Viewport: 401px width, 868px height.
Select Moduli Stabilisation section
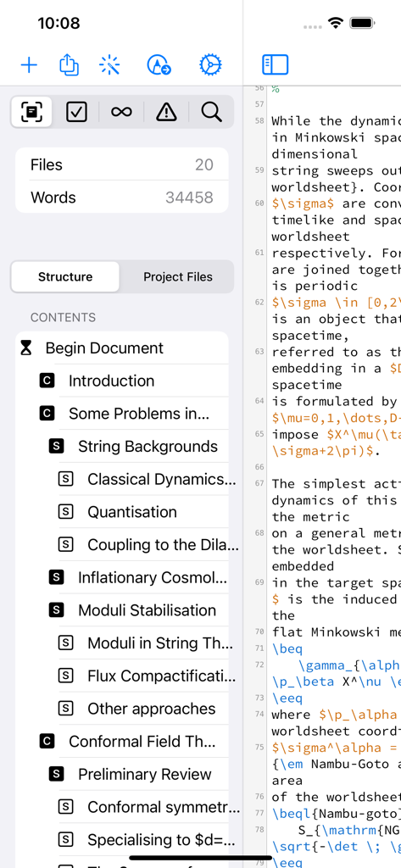pos(122,610)
